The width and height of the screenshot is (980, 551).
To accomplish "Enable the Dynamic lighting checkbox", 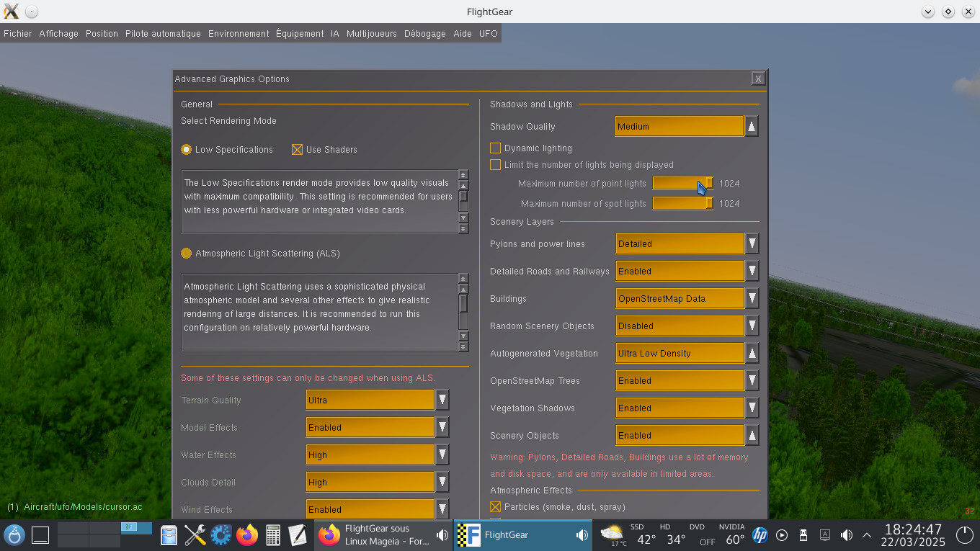I will tap(495, 148).
